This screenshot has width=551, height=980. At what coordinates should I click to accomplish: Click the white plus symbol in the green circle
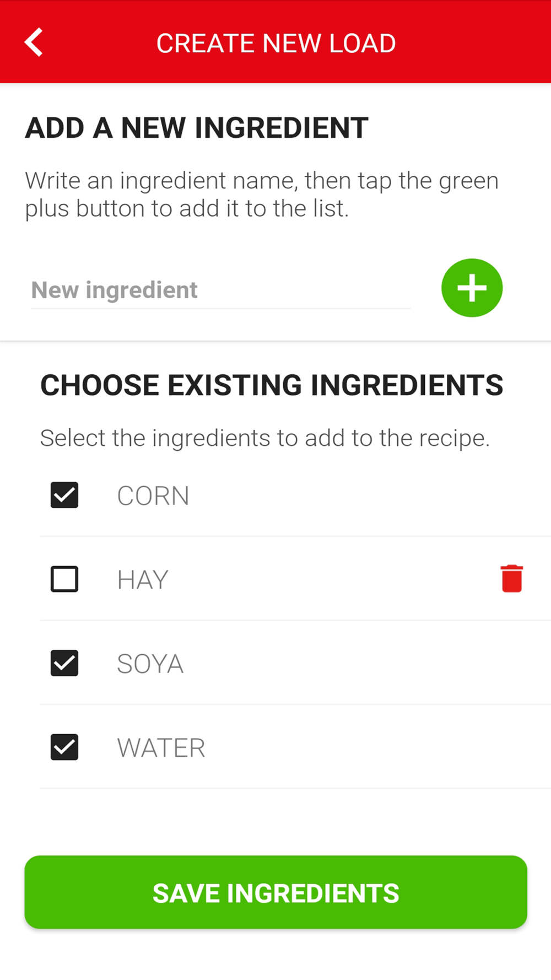pyautogui.click(x=472, y=288)
